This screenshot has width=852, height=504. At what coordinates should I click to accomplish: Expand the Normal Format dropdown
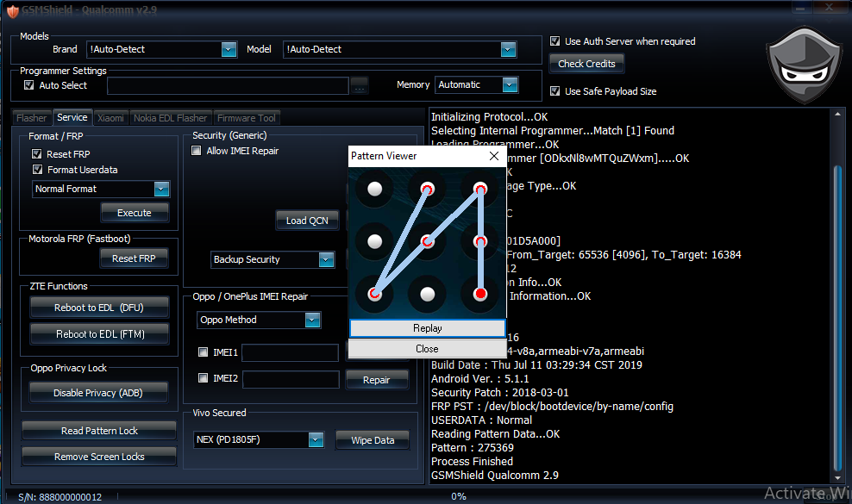click(x=161, y=189)
